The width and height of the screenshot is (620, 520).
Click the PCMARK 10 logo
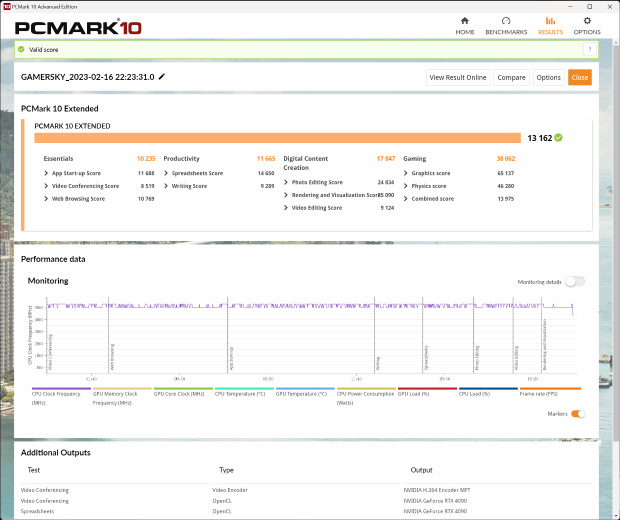(78, 27)
